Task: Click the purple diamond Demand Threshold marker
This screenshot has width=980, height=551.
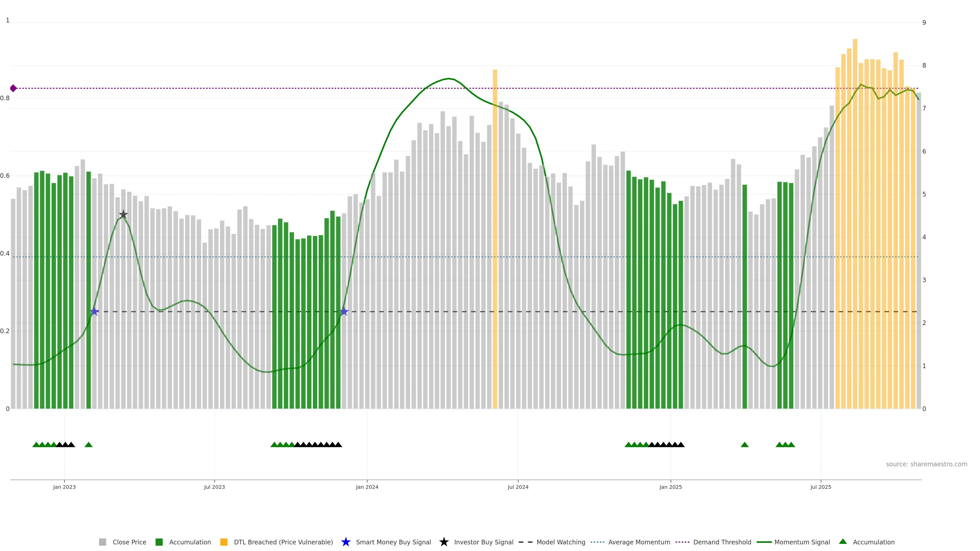Action: click(13, 88)
